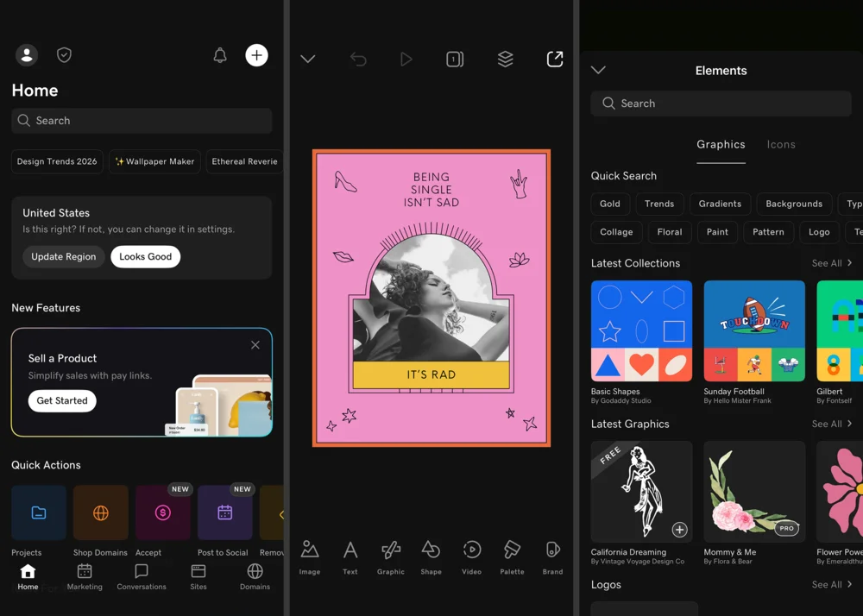Play the design preview
Screen dimensions: 863x616
tap(406, 59)
